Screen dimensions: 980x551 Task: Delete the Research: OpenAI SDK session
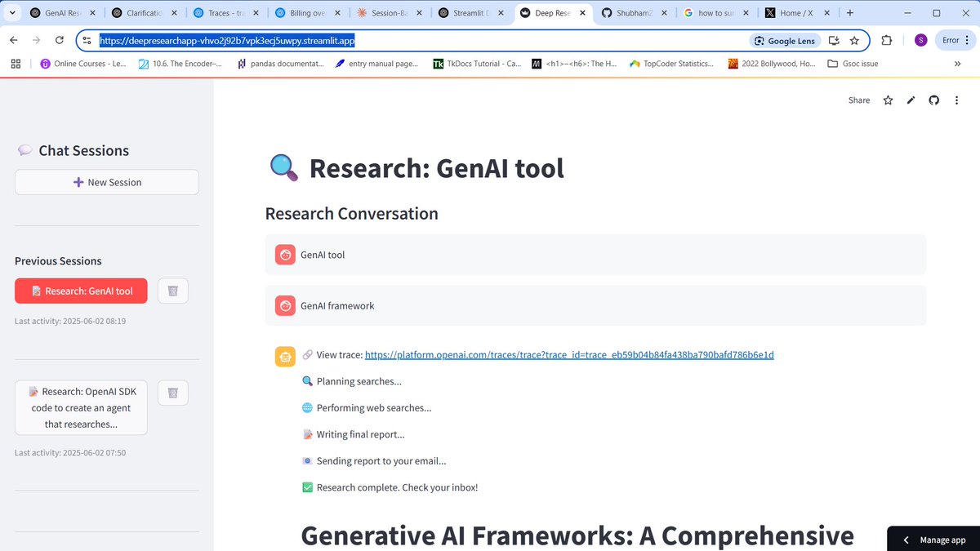pos(173,393)
